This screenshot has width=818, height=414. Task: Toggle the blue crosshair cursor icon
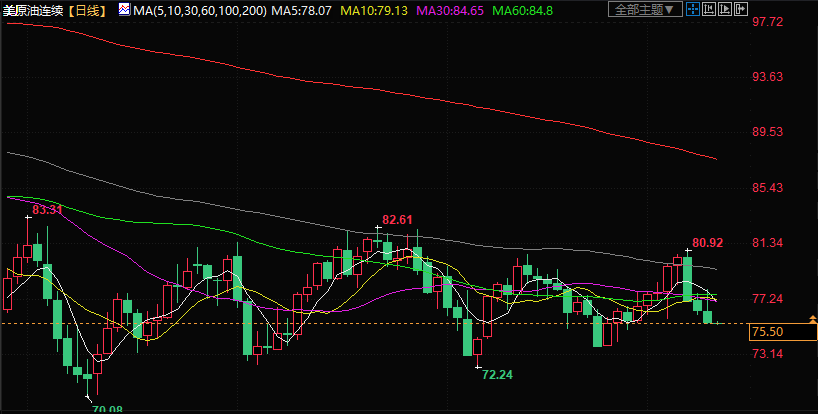tap(692, 9)
